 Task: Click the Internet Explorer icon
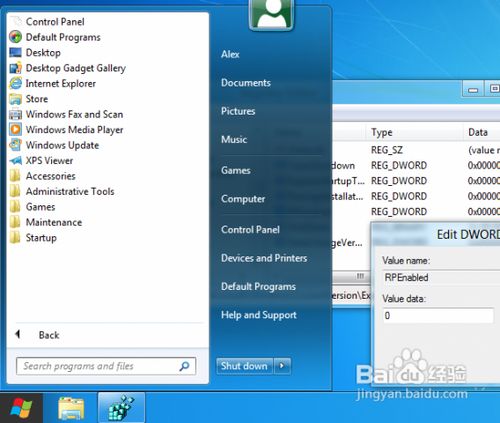[x=16, y=83]
